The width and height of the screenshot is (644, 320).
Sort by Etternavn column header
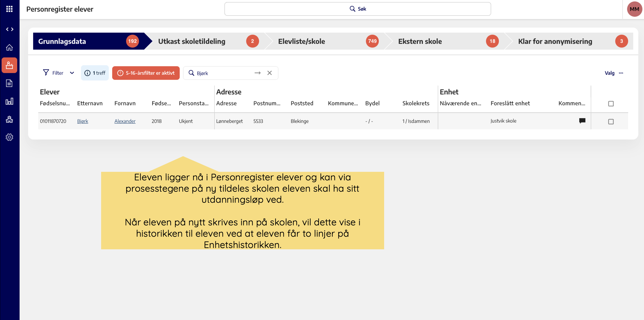click(90, 103)
